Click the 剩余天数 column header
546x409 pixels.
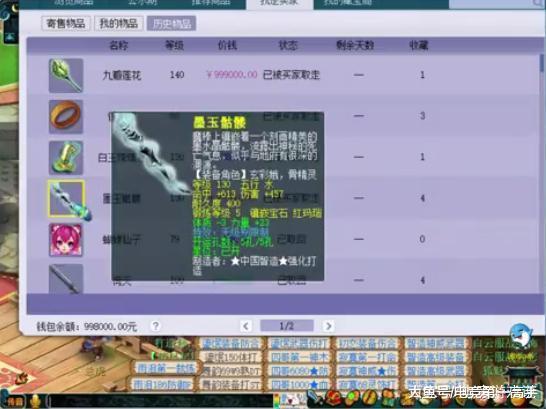point(355,45)
